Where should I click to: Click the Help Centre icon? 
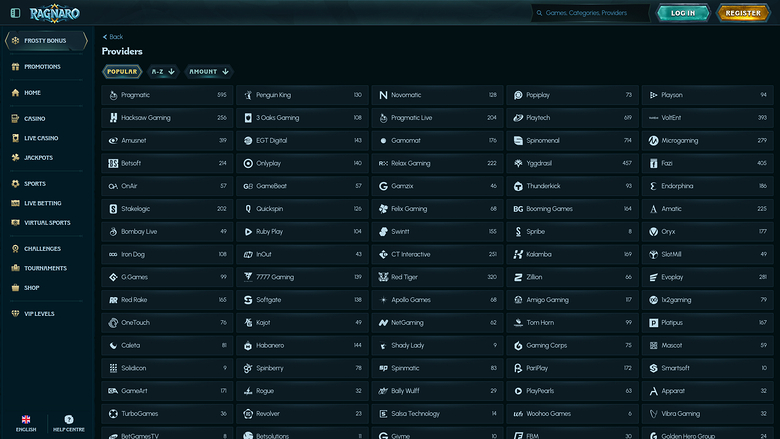tap(69, 419)
